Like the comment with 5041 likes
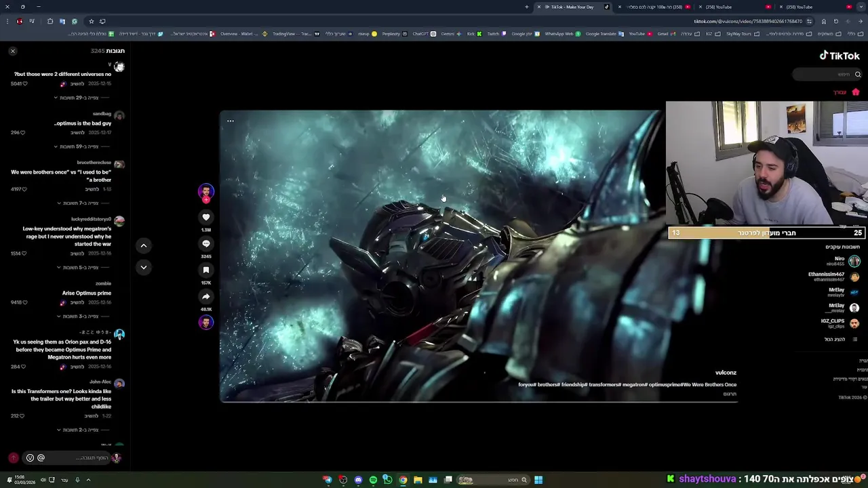The width and height of the screenshot is (868, 488). (x=25, y=84)
